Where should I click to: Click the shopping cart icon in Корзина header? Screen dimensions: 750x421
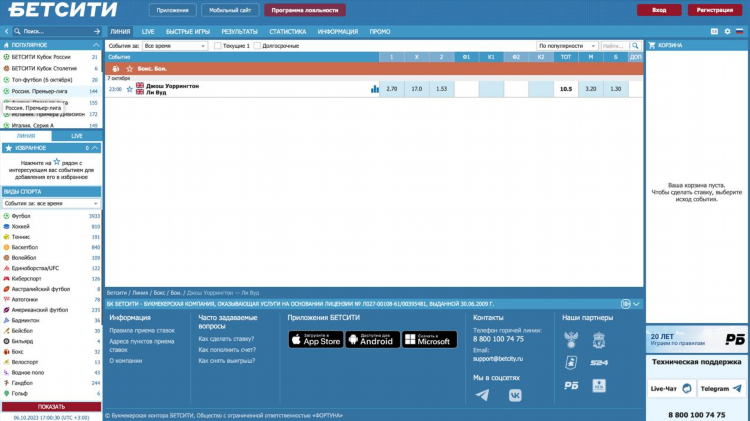click(652, 45)
